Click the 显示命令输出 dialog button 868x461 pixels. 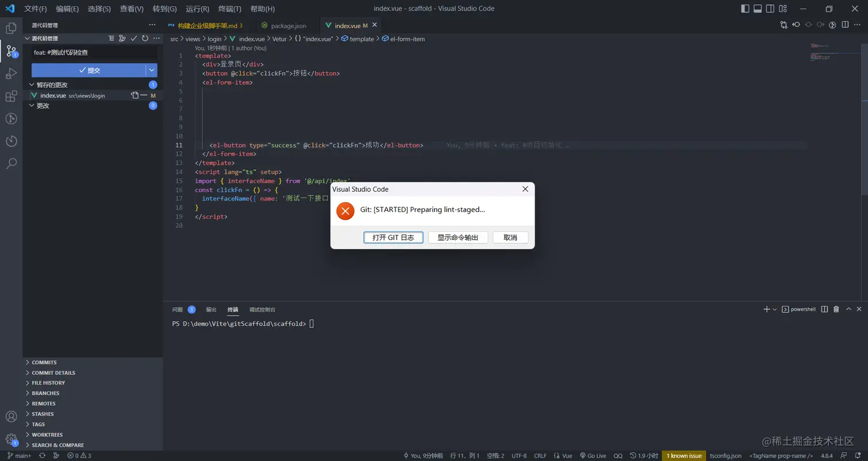pos(458,238)
